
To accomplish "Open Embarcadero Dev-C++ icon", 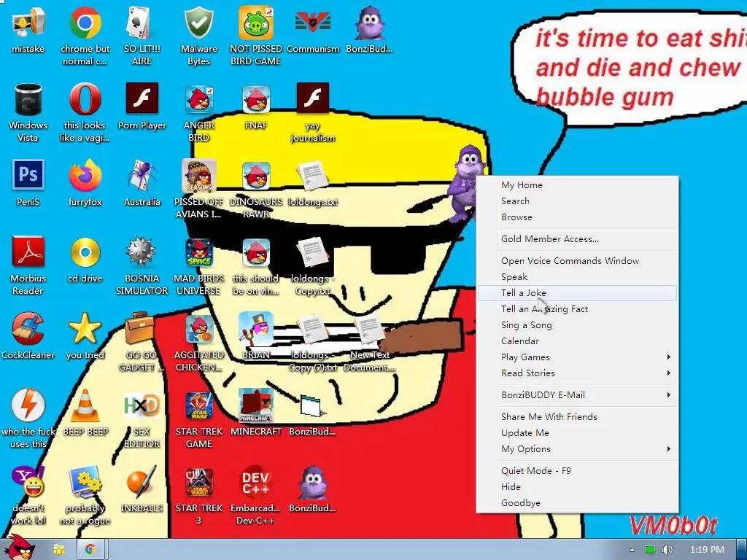I will tap(256, 482).
